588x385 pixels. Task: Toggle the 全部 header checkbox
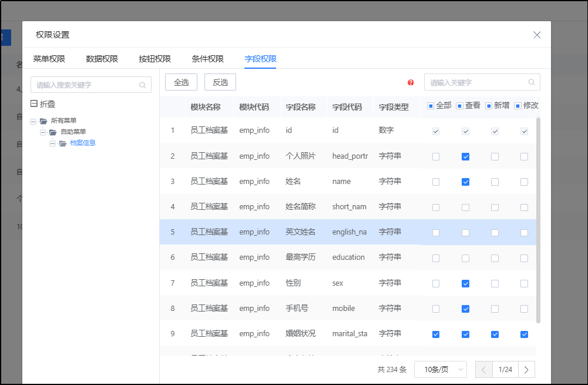[432, 105]
